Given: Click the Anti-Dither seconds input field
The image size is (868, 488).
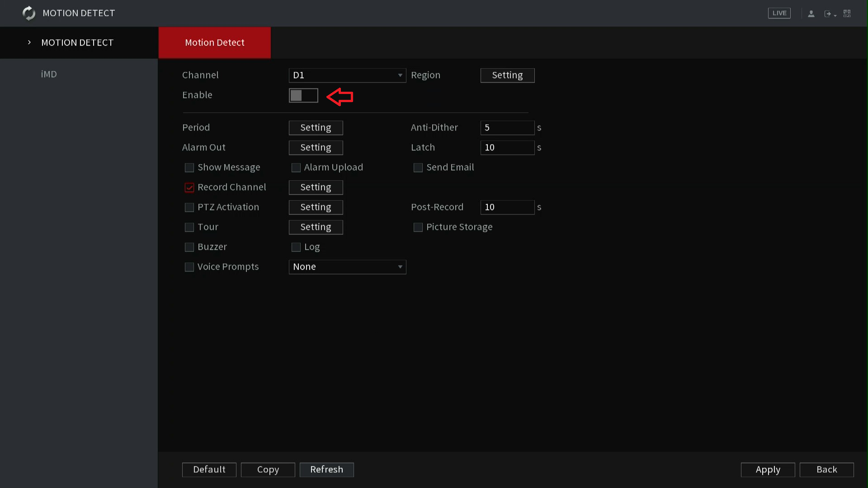Looking at the screenshot, I should (x=507, y=128).
